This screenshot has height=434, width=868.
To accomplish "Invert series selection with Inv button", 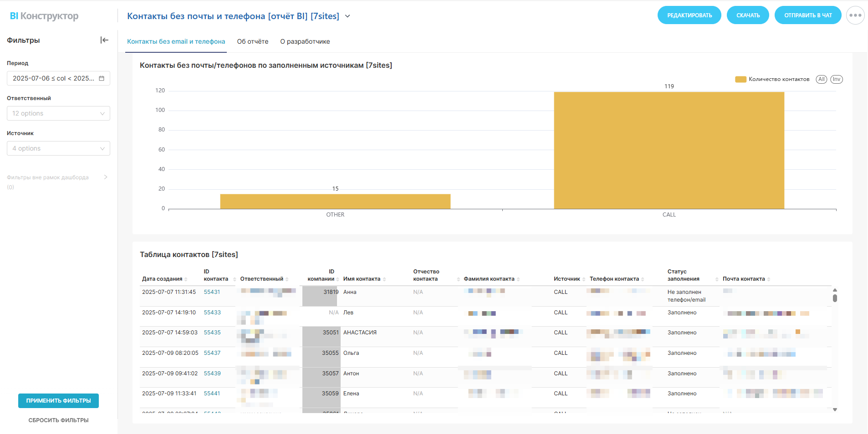I will (x=837, y=79).
